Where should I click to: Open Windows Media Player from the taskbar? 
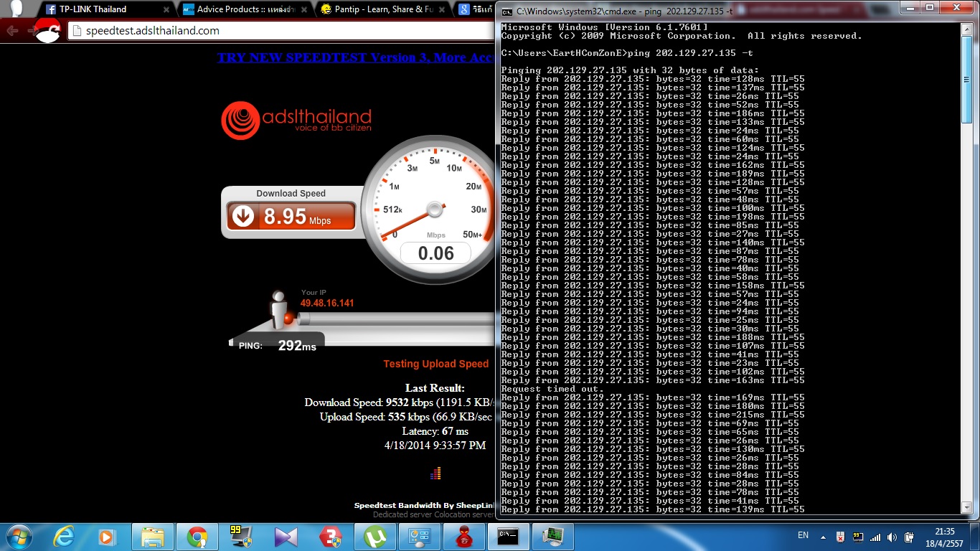pos(106,536)
